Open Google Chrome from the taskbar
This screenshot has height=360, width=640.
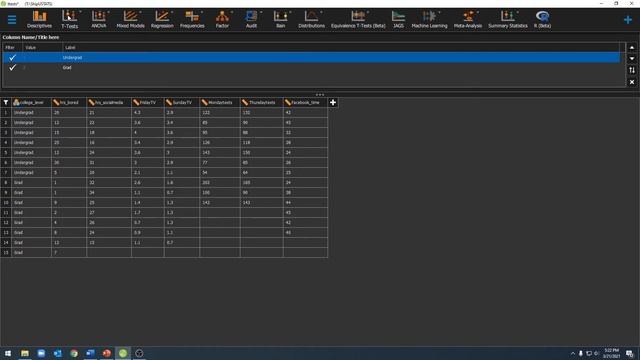74,353
